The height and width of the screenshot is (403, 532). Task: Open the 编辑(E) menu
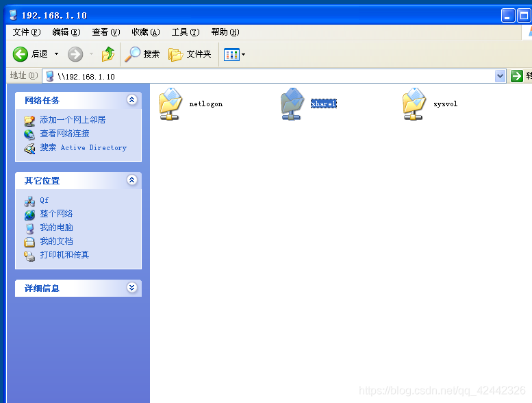(66, 32)
